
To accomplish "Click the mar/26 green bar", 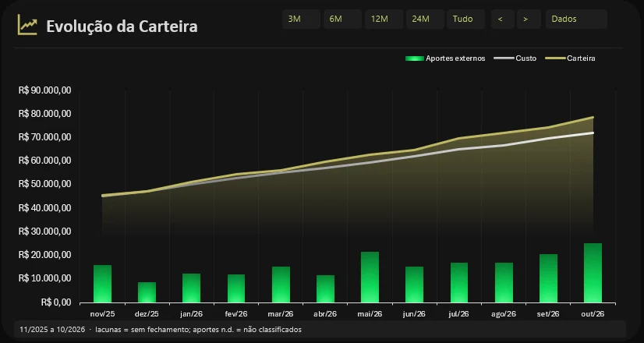I will click(x=281, y=285).
